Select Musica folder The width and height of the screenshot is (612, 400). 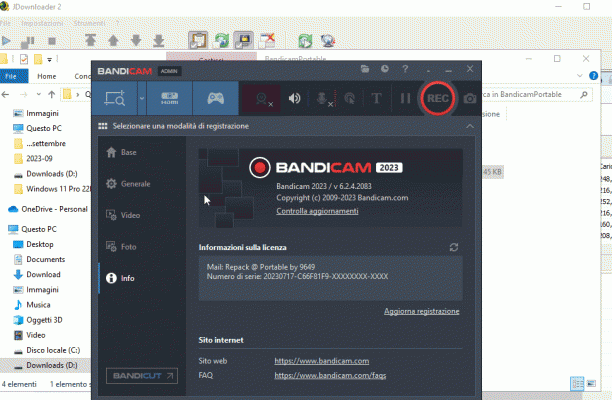(32, 305)
